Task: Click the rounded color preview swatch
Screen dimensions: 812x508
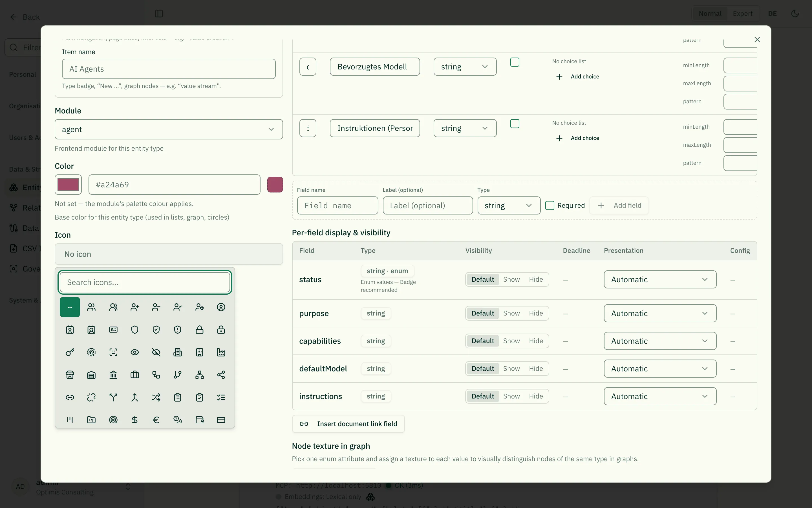Action: coord(275,185)
